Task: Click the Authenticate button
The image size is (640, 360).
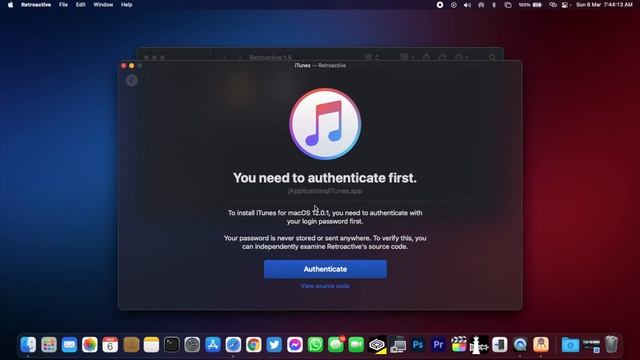Action: 325,269
